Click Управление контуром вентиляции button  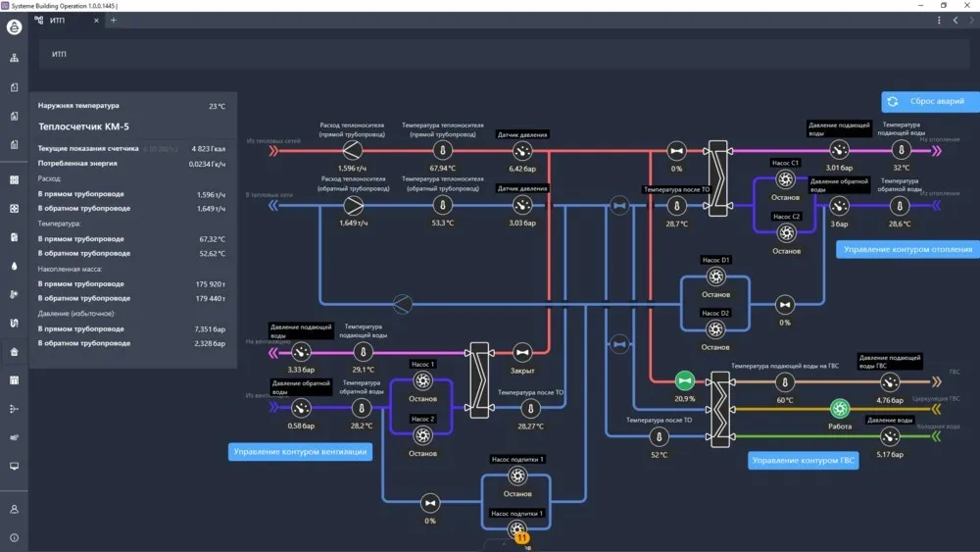point(300,451)
